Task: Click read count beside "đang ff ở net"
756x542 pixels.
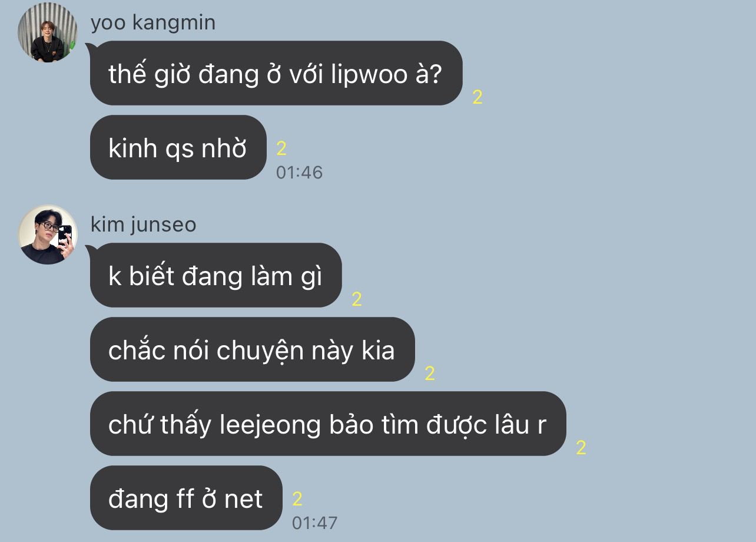Action: 297,499
